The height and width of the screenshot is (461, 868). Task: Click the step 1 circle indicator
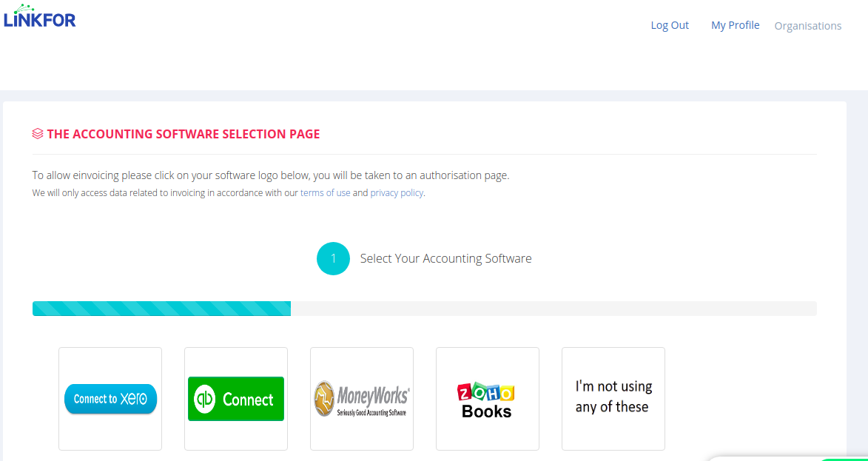pyautogui.click(x=333, y=258)
